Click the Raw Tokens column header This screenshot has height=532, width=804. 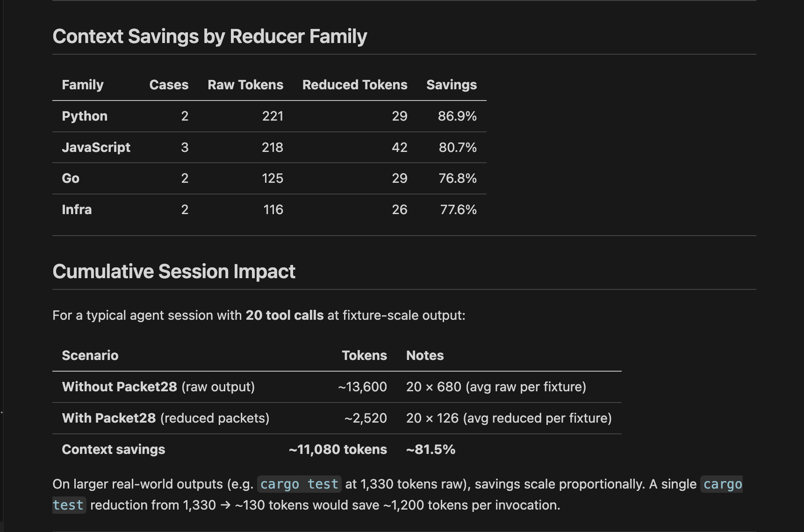click(245, 85)
